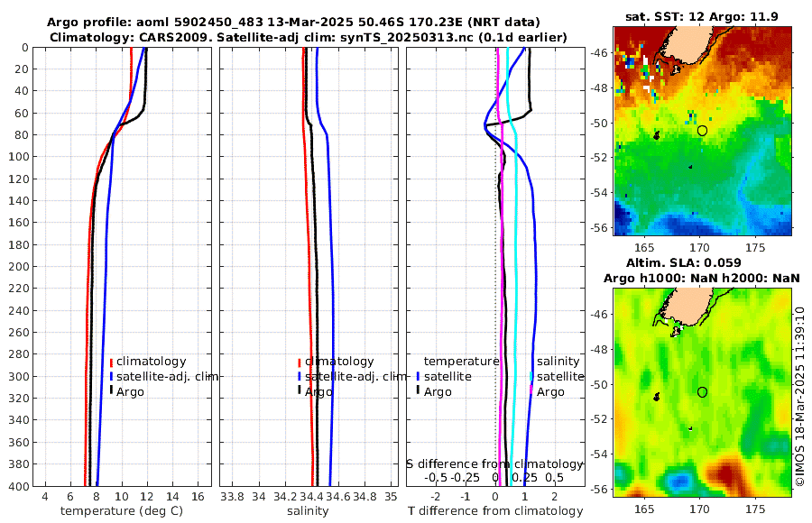
Task: Click salinity tick label 35
Action: [x=391, y=497]
